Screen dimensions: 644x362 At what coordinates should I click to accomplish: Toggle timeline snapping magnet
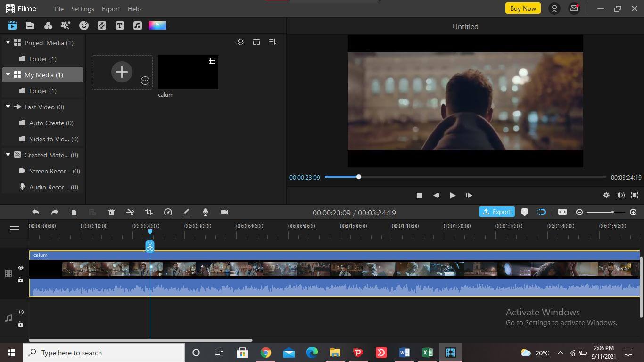(541, 212)
